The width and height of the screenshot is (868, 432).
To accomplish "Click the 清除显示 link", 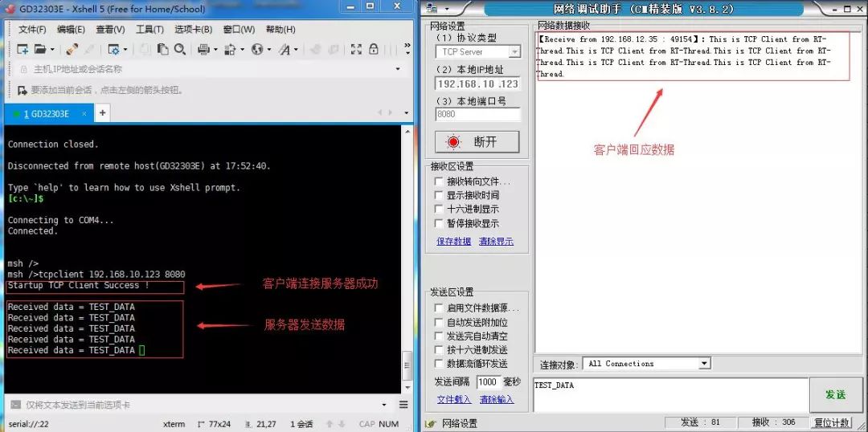I will [x=496, y=241].
